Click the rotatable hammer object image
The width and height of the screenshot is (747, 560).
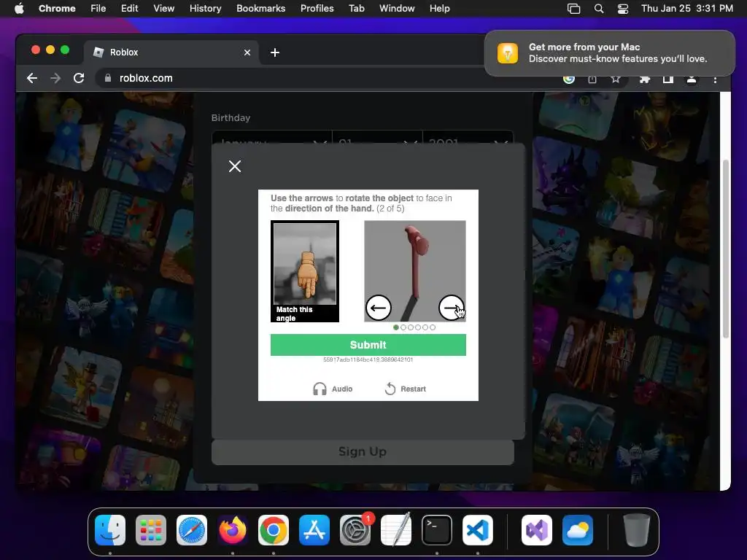(415, 271)
